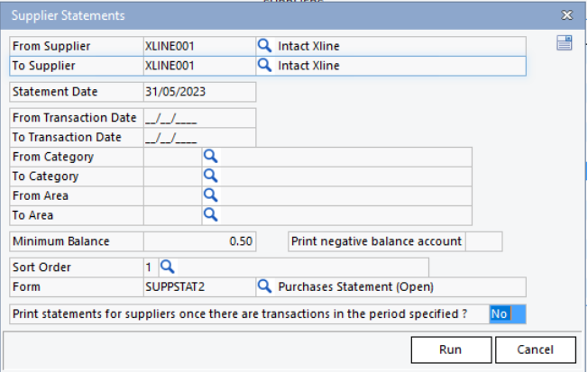Click the To Area code field
This screenshot has height=372, width=588.
point(173,215)
